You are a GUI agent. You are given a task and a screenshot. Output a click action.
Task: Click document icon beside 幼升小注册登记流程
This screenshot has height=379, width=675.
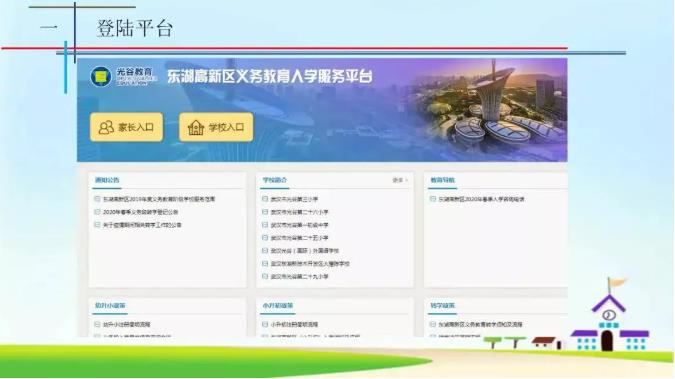97,324
